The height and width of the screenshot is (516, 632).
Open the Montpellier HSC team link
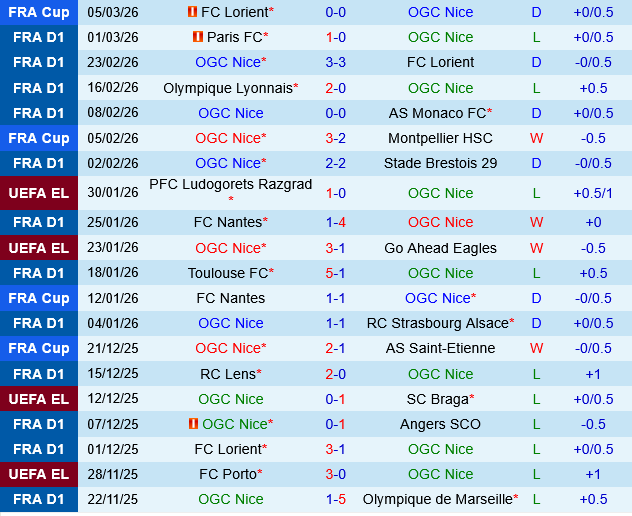(x=440, y=138)
